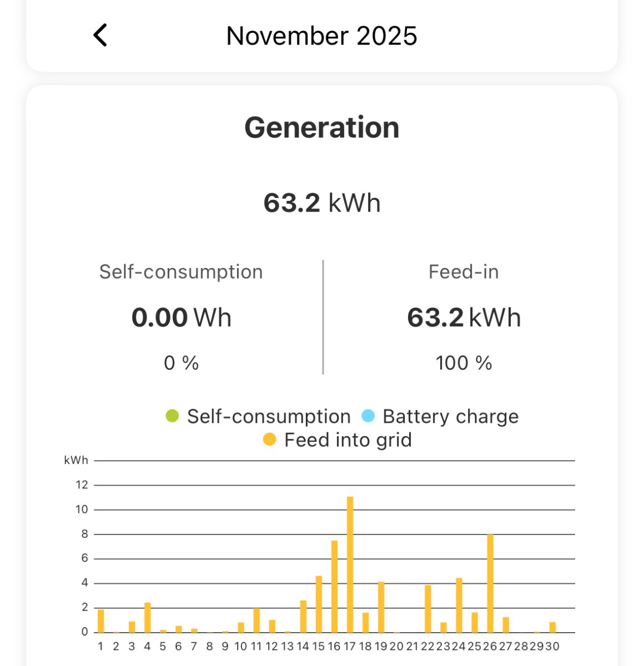Tap the Feed-in 63.2 kWh value
Image resolution: width=644 pixels, height=666 pixels.
click(x=464, y=317)
